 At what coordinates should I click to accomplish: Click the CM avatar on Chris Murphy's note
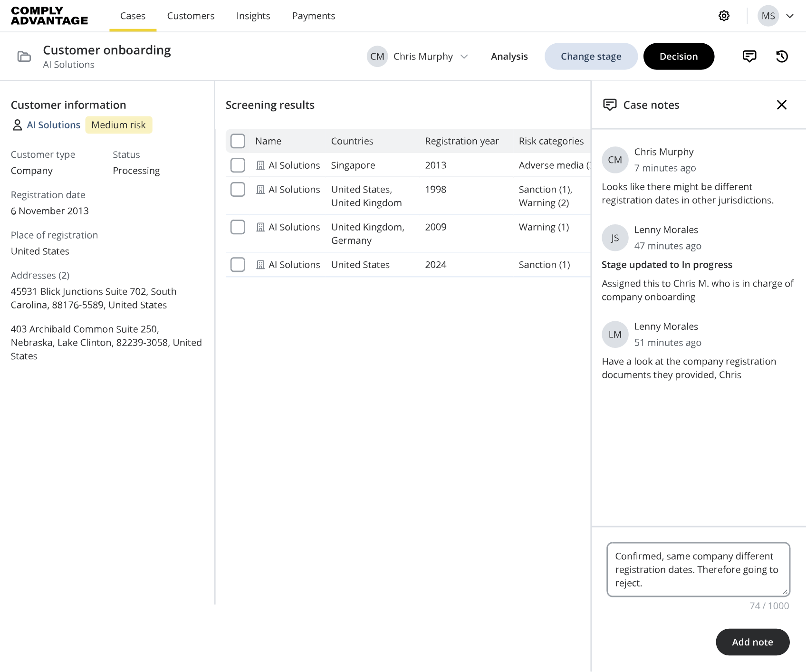point(615,160)
